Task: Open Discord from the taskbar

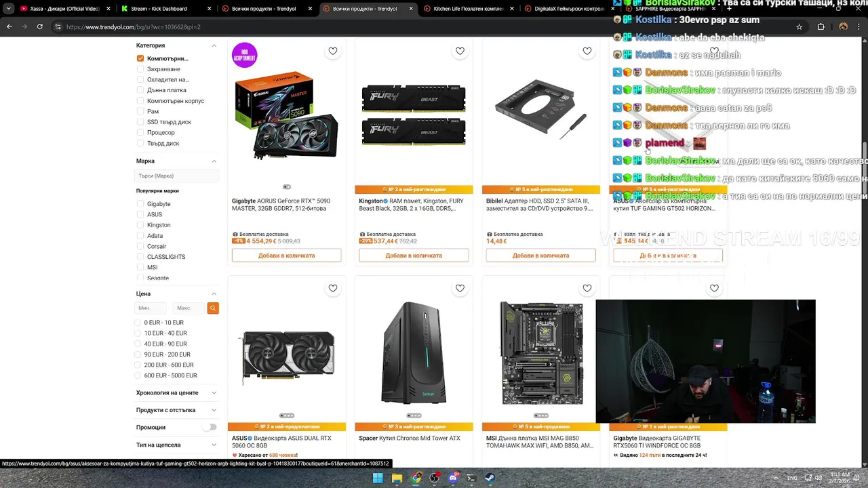Action: 453,478
